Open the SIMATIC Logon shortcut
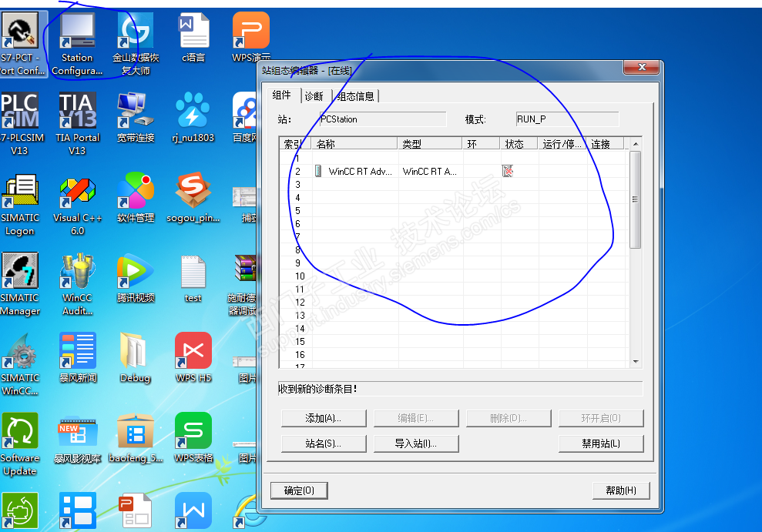Screen dimensions: 762x532 (x=20, y=204)
